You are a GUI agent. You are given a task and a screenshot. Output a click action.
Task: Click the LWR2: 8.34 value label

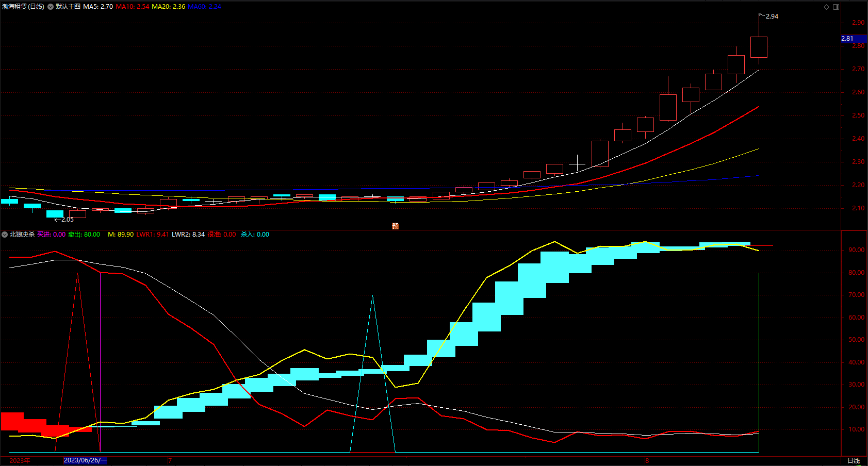coord(188,235)
